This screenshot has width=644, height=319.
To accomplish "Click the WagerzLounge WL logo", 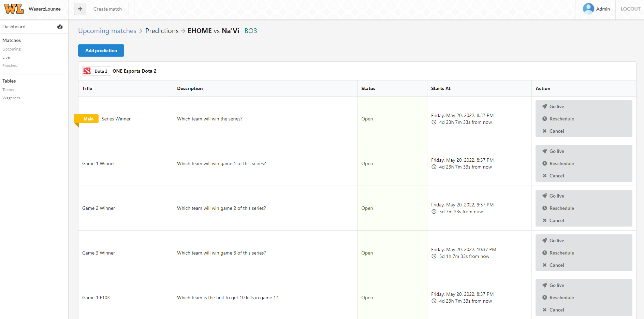I will tap(13, 9).
